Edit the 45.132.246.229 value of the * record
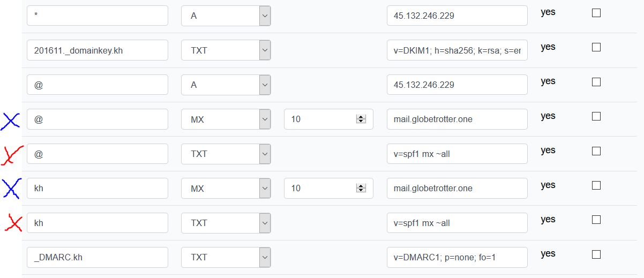 tap(457, 16)
